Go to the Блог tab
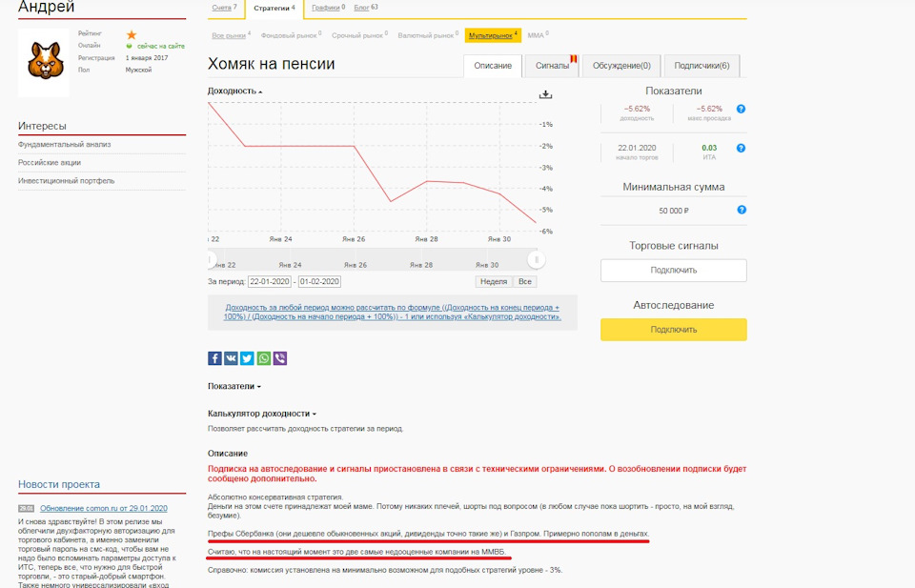Viewport: 915px width, 588px height. pyautogui.click(x=366, y=8)
